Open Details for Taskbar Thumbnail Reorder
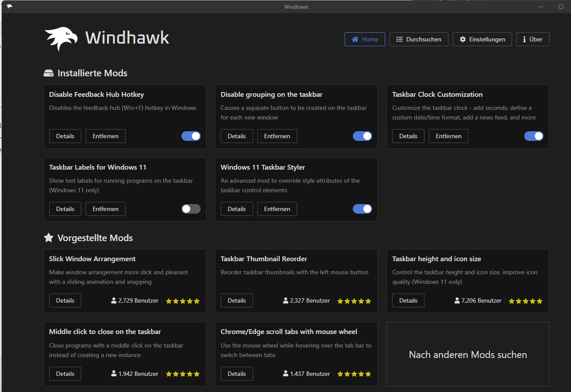 tap(237, 300)
